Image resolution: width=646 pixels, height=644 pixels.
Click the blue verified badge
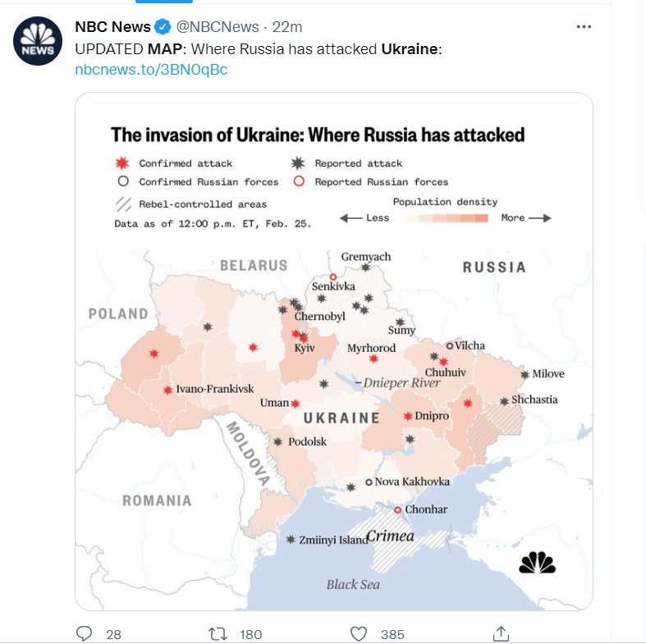pos(163,27)
